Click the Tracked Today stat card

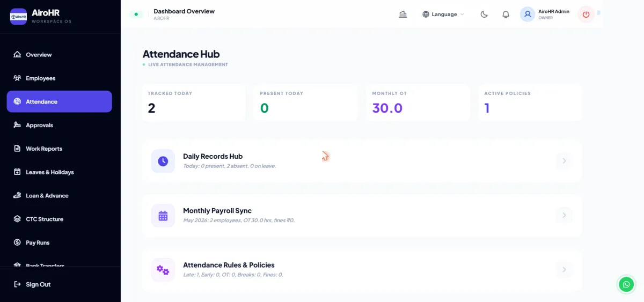(x=193, y=102)
